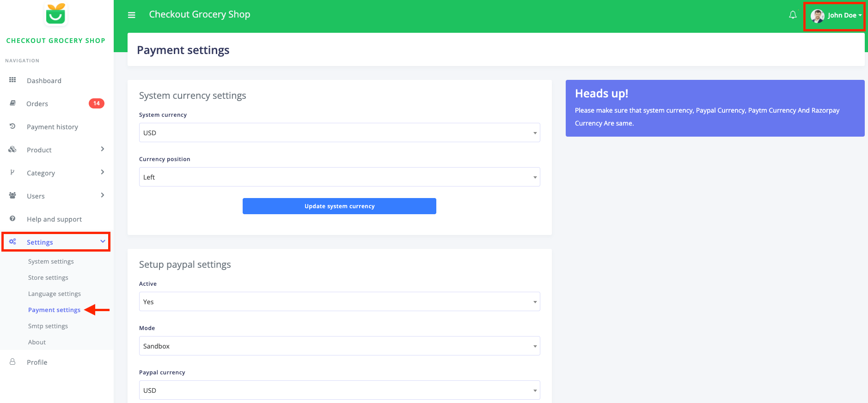The image size is (868, 403).
Task: Click the Heads up! notice title
Action: (x=601, y=93)
